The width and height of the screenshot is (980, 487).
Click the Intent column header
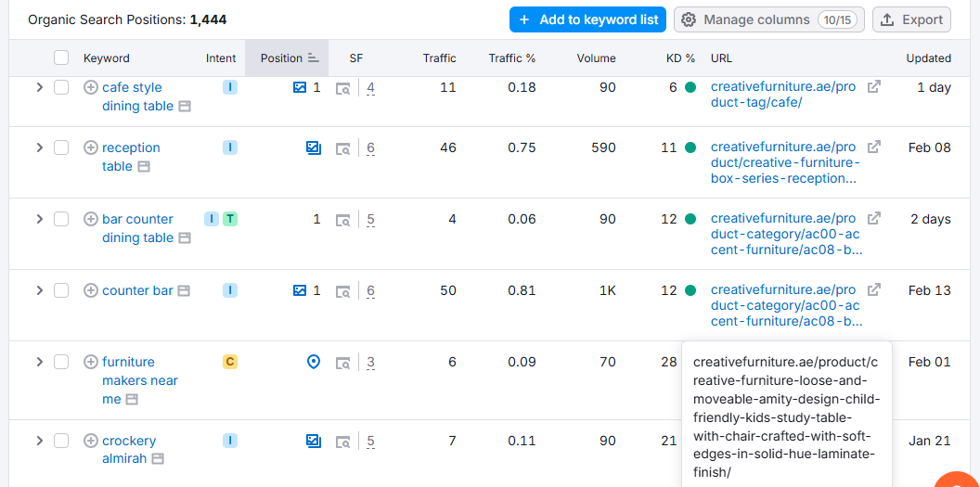coord(221,58)
